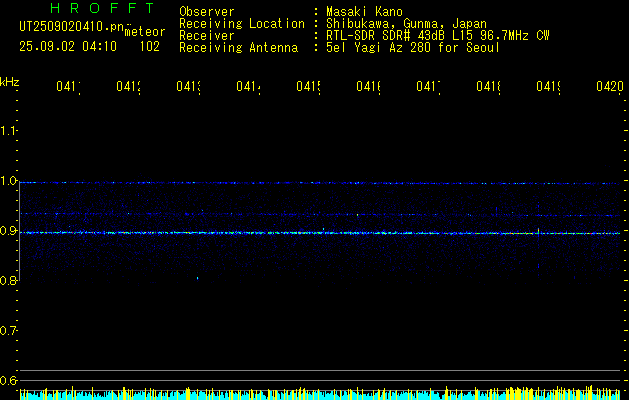Click the 1.1 frequency axis label
Screen dimensions: 629x400
click(8, 130)
